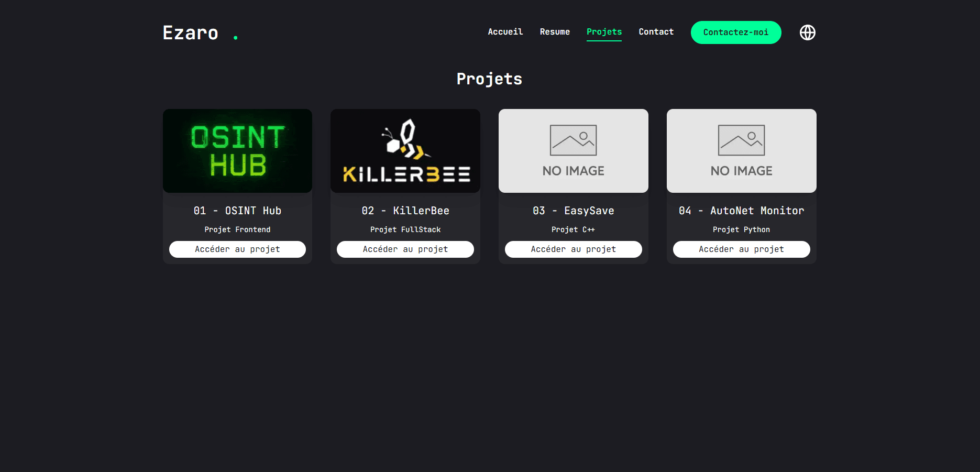Click the Projet Python label on AutoNet card
This screenshot has width=980, height=472.
(741, 229)
